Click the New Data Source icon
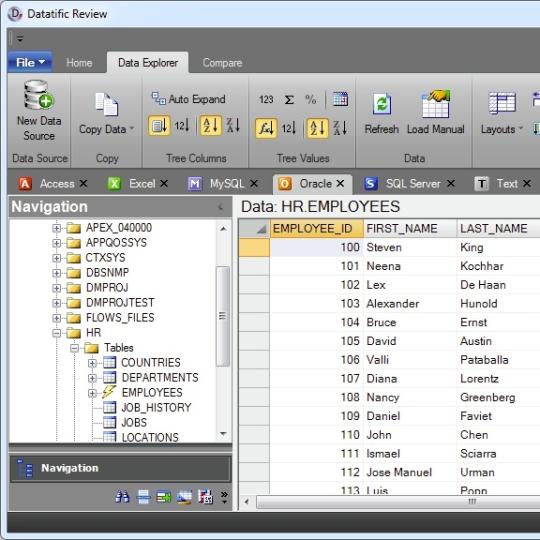Viewport: 540px width, 540px height. tap(39, 95)
